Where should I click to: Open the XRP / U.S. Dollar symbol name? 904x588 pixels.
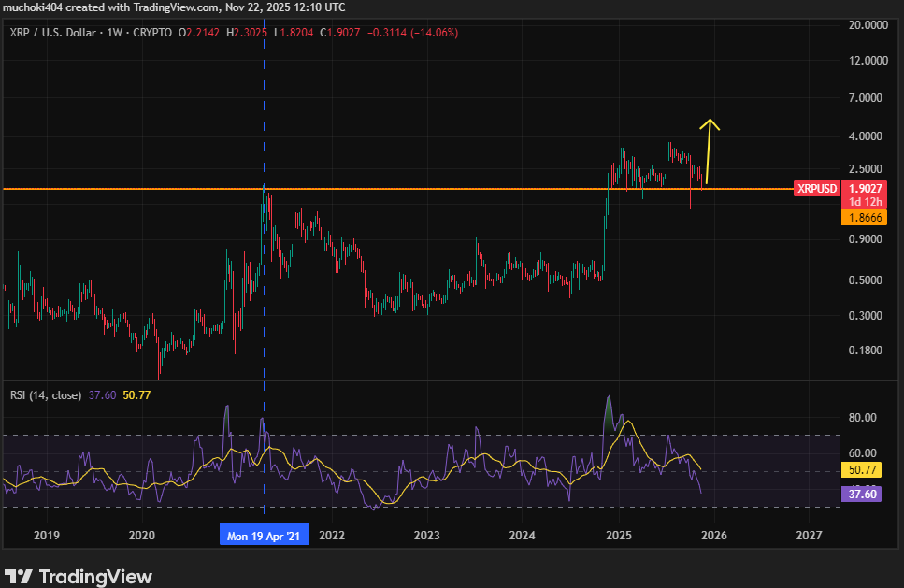(x=53, y=32)
